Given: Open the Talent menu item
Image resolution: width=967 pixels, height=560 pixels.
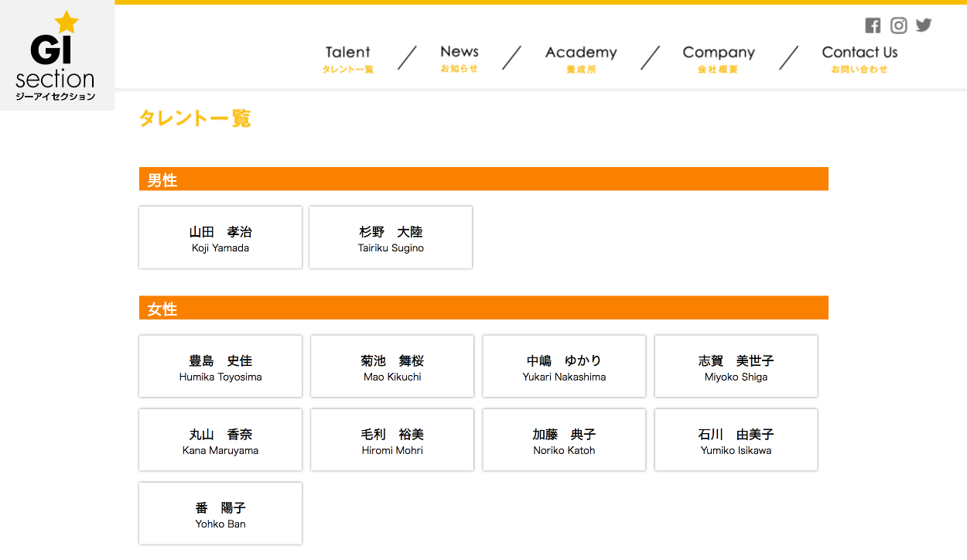Looking at the screenshot, I should point(347,59).
